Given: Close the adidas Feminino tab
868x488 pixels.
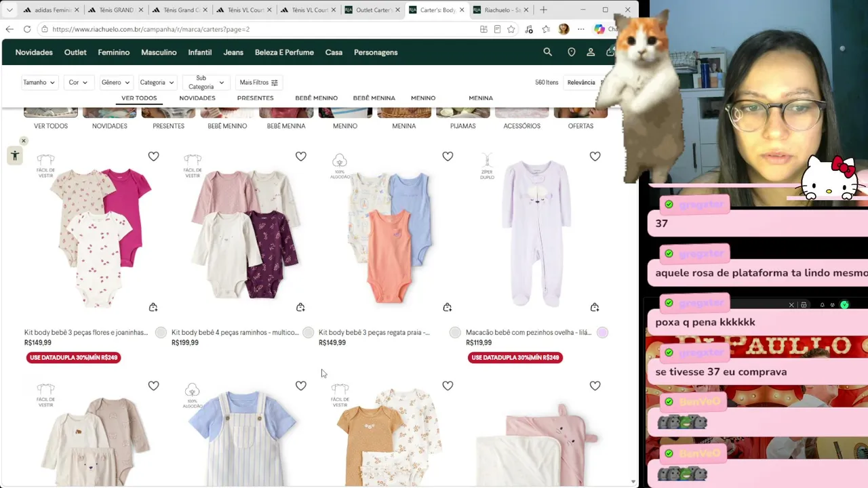Looking at the screenshot, I should [77, 10].
